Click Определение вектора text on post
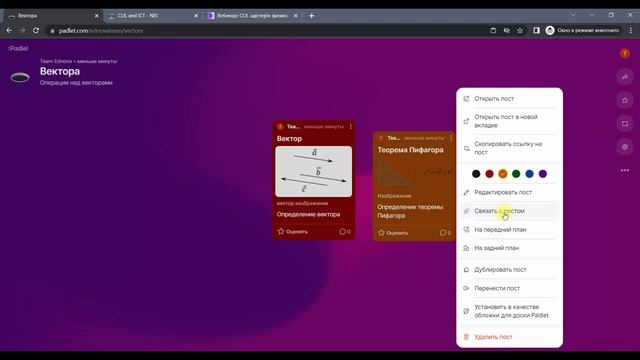 (308, 214)
